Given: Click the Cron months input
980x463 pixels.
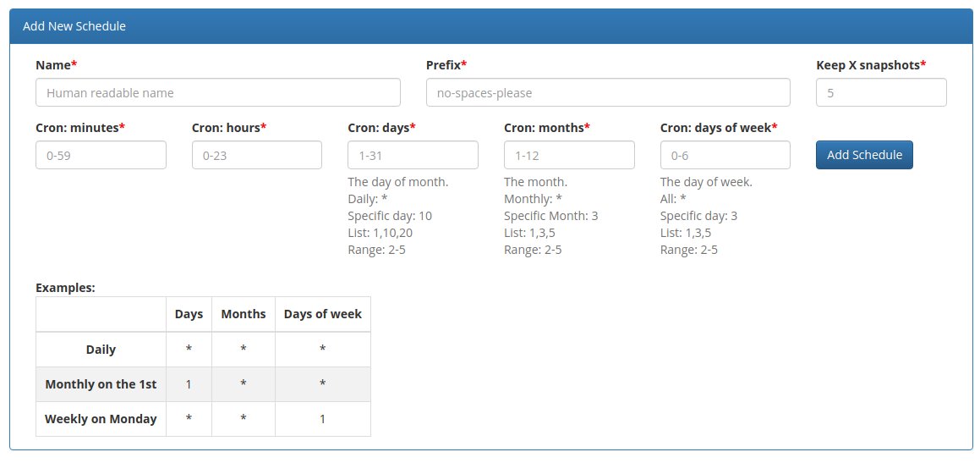Looking at the screenshot, I should point(569,155).
